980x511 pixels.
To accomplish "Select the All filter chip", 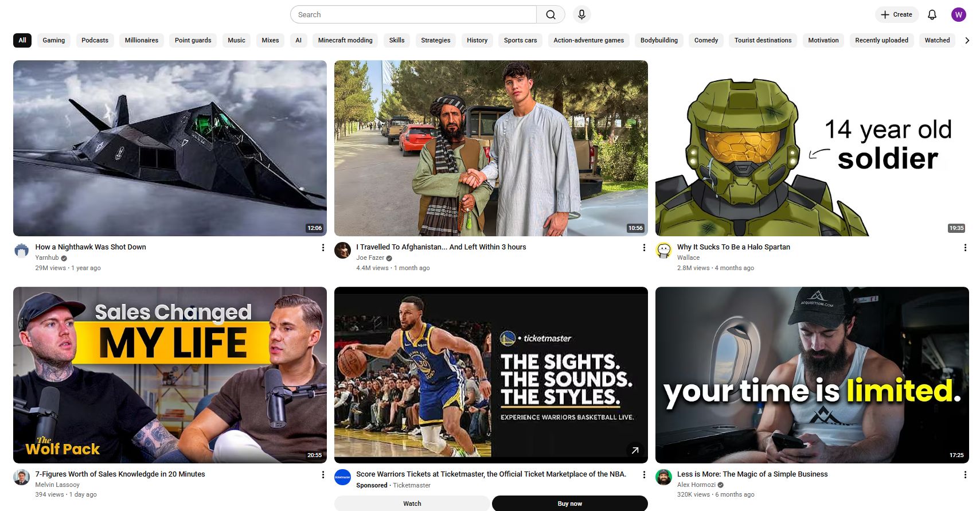I will click(x=22, y=40).
